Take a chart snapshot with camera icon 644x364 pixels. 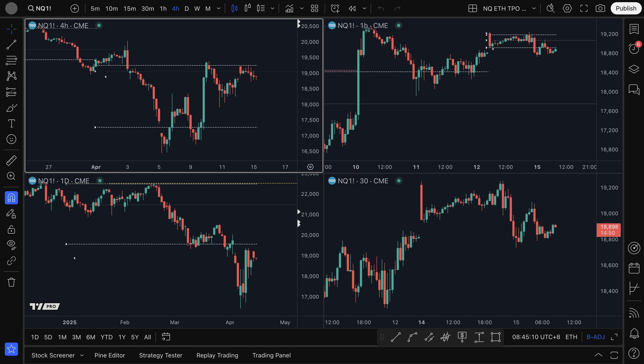(600, 9)
